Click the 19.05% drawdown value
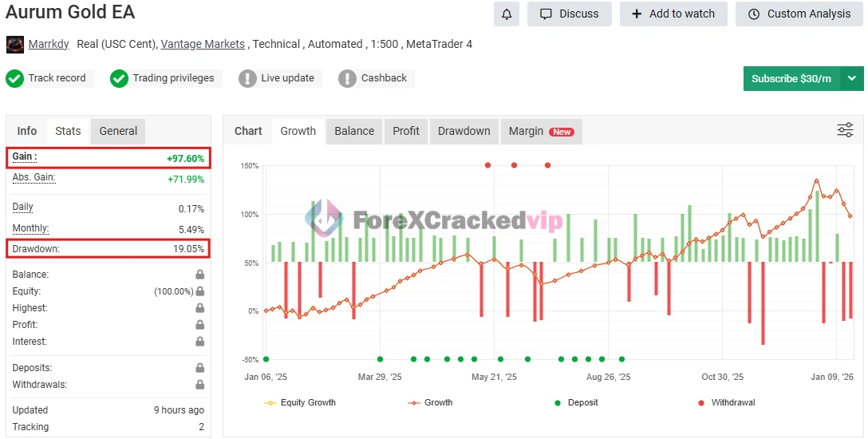This screenshot has height=439, width=868. click(189, 249)
